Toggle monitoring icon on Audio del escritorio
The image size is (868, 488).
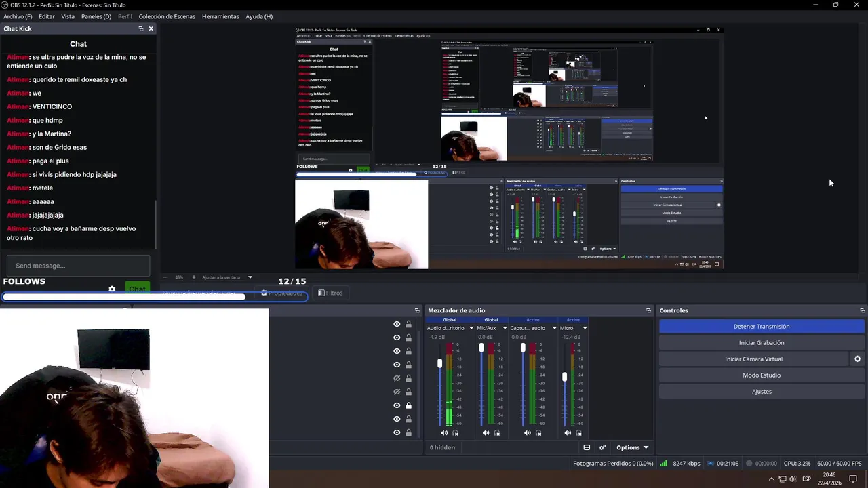tap(456, 433)
